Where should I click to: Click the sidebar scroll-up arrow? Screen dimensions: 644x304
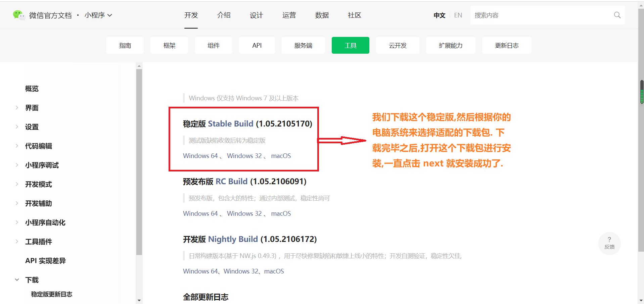(139, 66)
